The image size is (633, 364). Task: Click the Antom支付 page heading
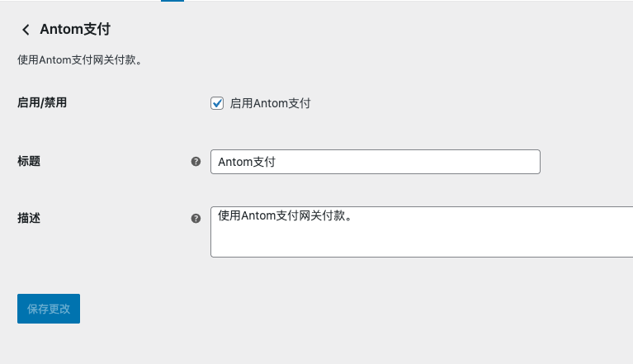75,30
